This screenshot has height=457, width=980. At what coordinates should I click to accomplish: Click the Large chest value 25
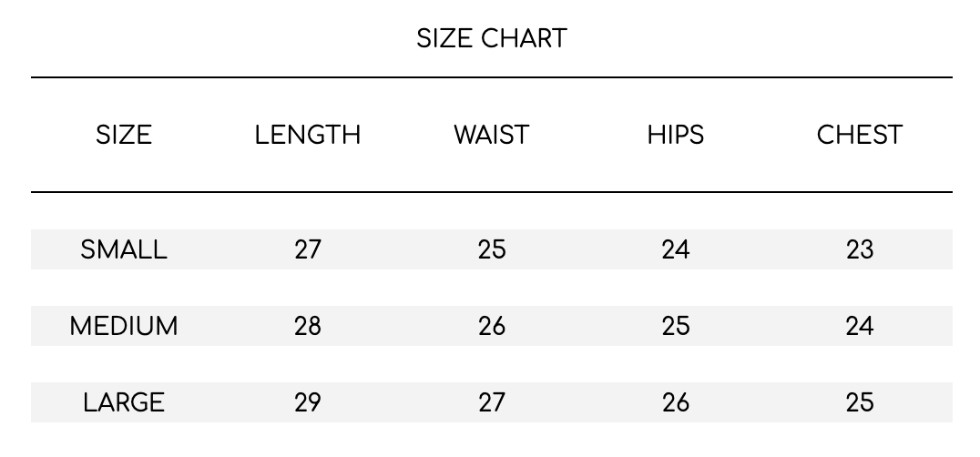tap(860, 402)
